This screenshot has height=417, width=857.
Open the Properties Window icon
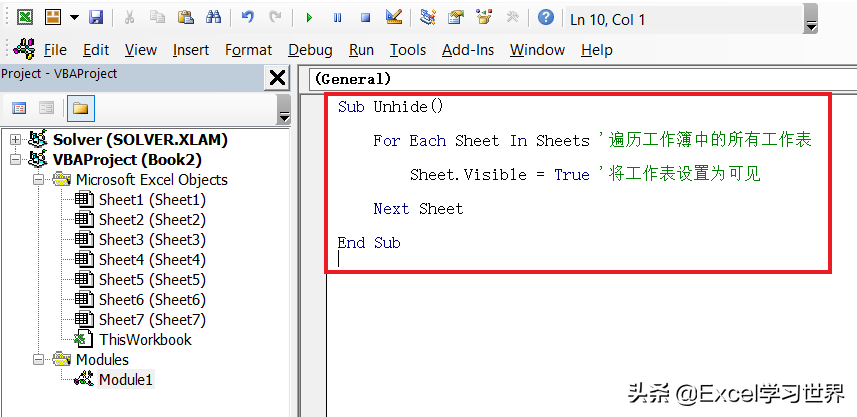click(x=456, y=17)
